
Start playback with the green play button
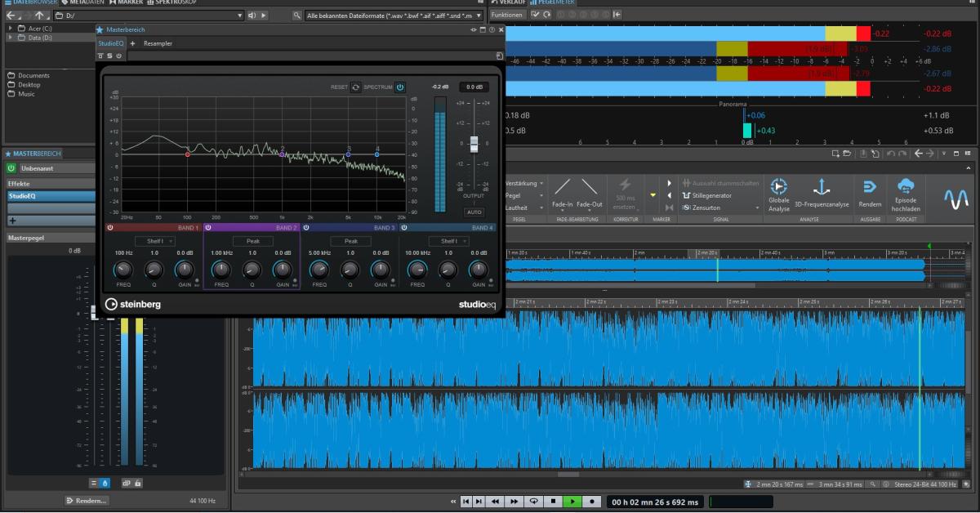[572, 502]
